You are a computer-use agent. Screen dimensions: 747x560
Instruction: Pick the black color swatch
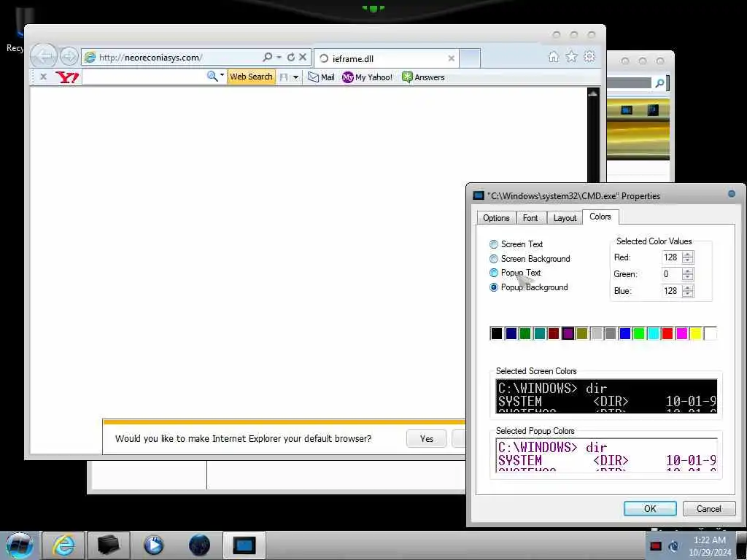(x=496, y=334)
